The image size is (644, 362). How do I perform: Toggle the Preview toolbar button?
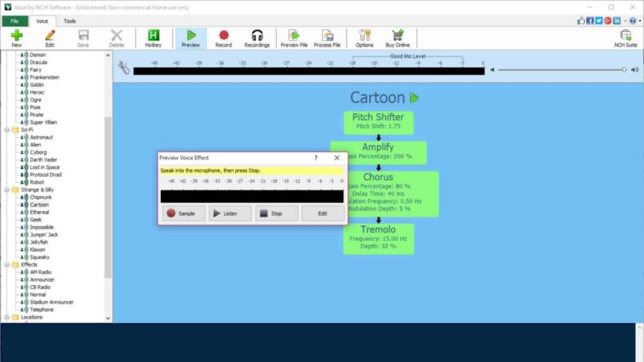[x=191, y=38]
